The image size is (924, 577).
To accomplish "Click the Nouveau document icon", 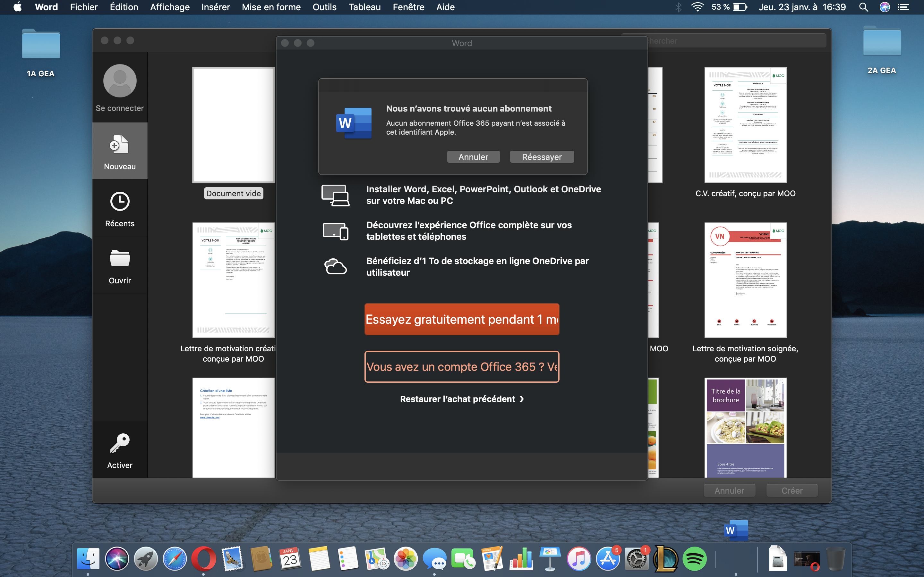I will point(119,145).
